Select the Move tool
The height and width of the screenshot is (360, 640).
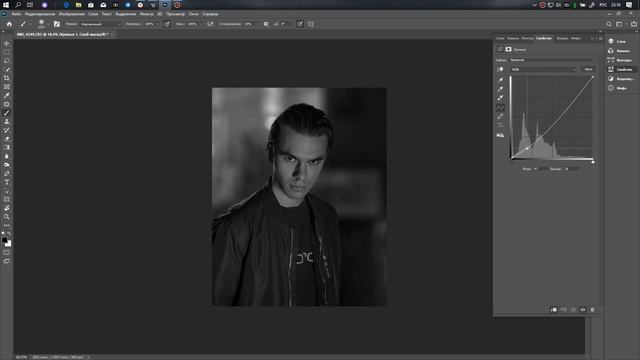(x=7, y=44)
